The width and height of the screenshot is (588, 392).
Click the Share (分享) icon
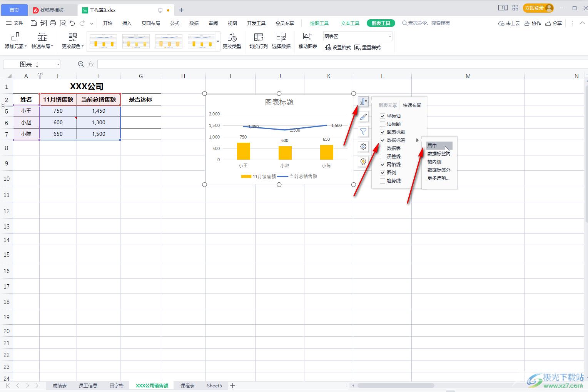(x=553, y=23)
